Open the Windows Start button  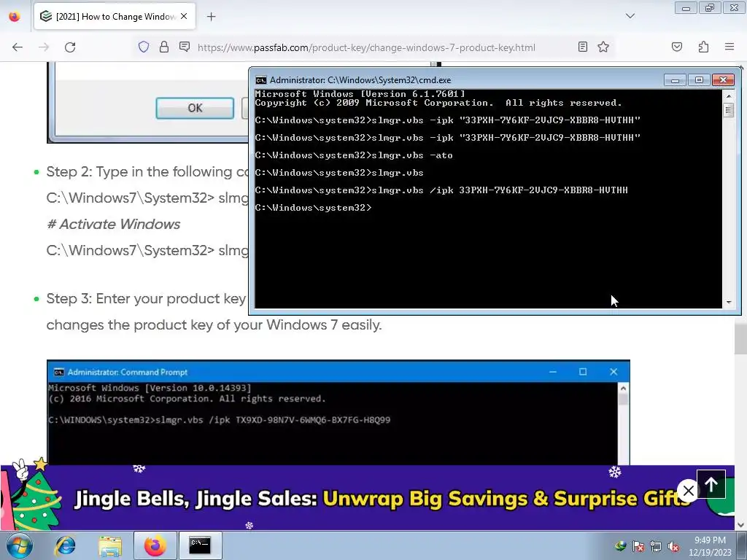[20, 545]
